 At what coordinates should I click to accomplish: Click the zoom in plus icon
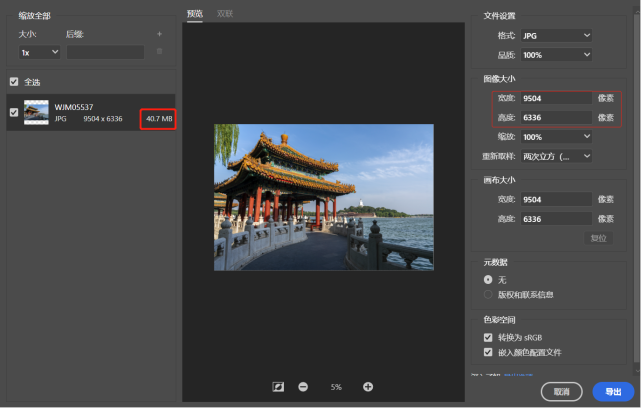click(368, 387)
